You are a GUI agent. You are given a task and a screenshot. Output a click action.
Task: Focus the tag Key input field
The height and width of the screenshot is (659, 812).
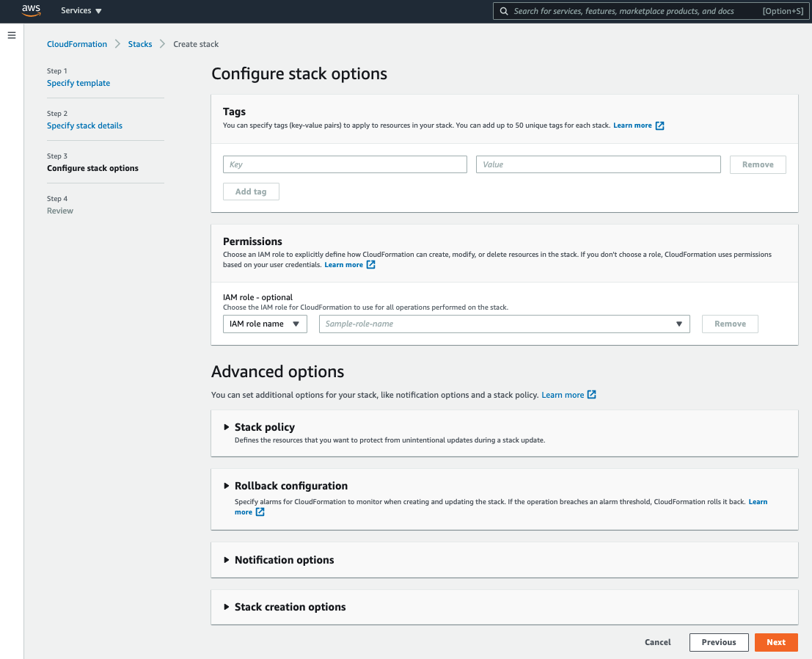345,164
